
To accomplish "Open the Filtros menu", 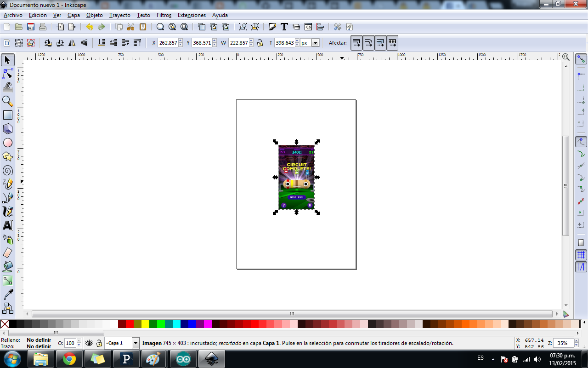I will coord(164,15).
